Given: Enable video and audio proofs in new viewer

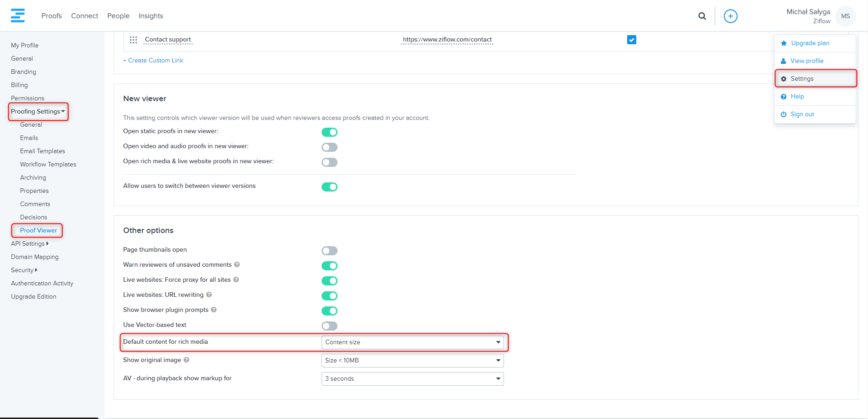Looking at the screenshot, I should pos(329,147).
